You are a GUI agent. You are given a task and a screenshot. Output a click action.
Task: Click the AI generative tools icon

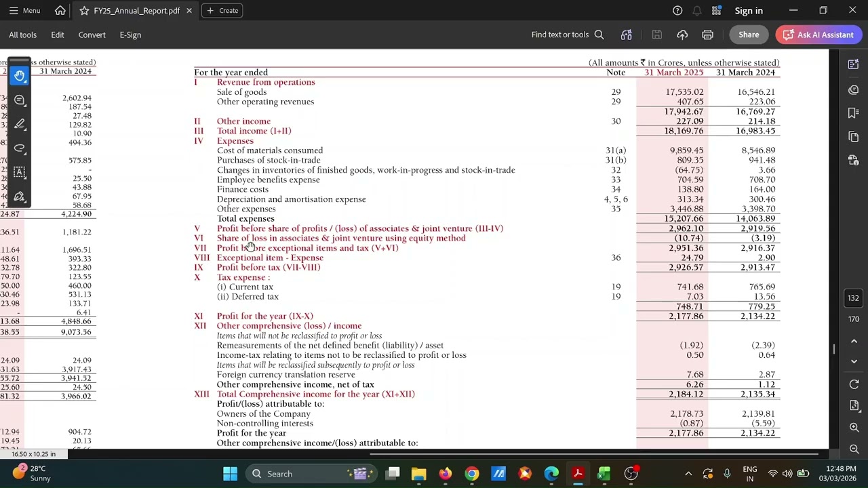tap(627, 35)
